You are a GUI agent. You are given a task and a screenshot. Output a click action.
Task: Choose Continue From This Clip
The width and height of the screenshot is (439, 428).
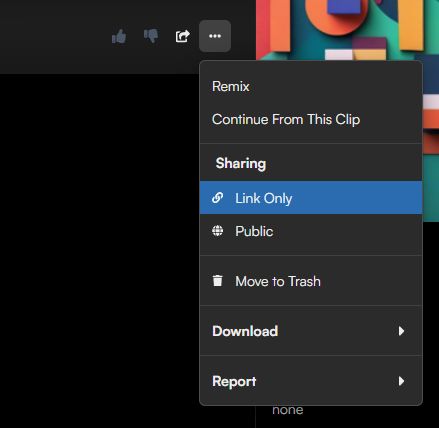click(311, 120)
